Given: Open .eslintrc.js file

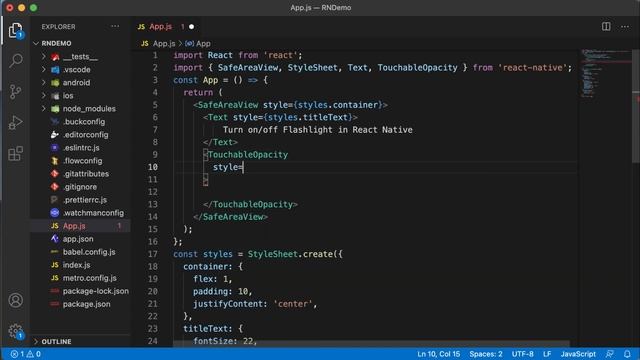Looking at the screenshot, I should click(81, 148).
